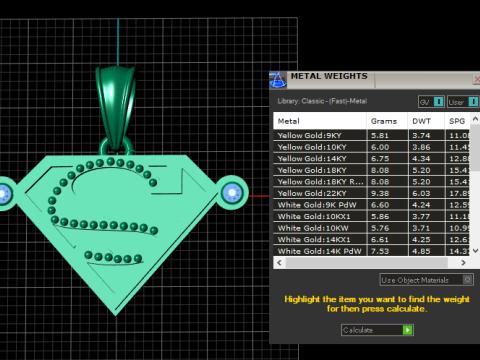Select the Yellow Gold:10KY row
This screenshot has height=360, width=480.
point(372,147)
